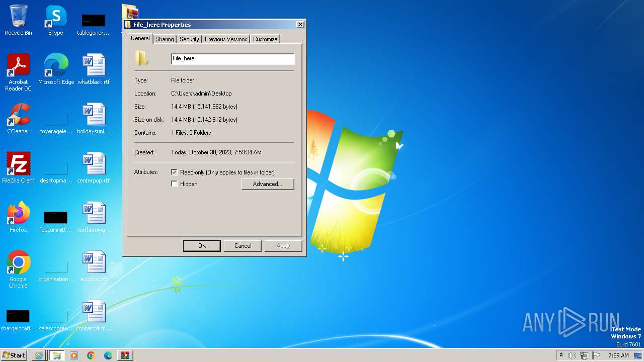
Task: Click the volume speaker tray icon
Action: (572, 355)
